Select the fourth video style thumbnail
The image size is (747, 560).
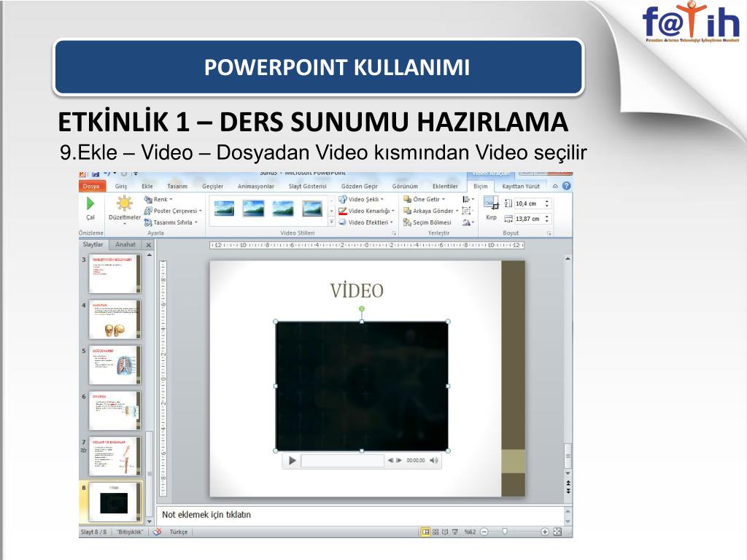click(312, 209)
